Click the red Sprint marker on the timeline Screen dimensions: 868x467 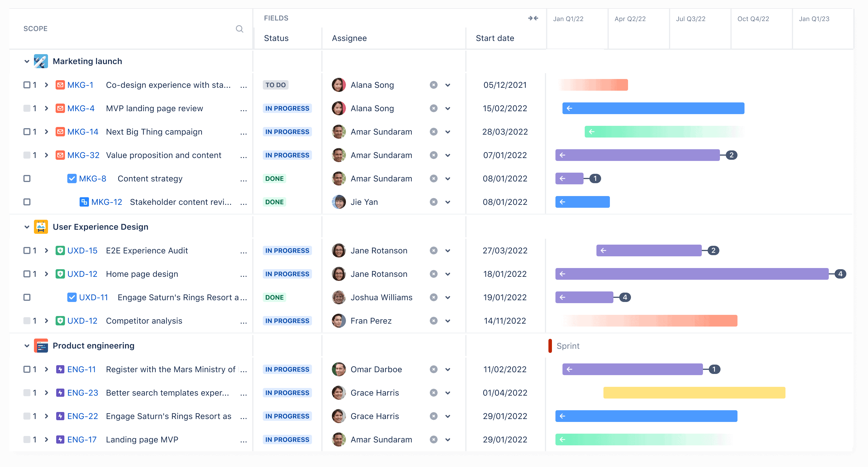(550, 345)
